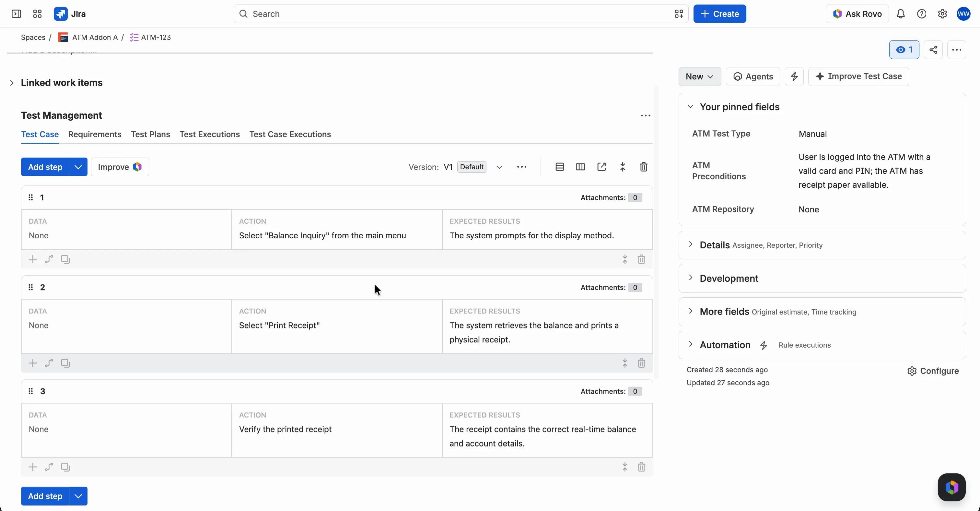Toggle the sidebar panel icon
This screenshot has width=980, height=511.
[16, 14]
